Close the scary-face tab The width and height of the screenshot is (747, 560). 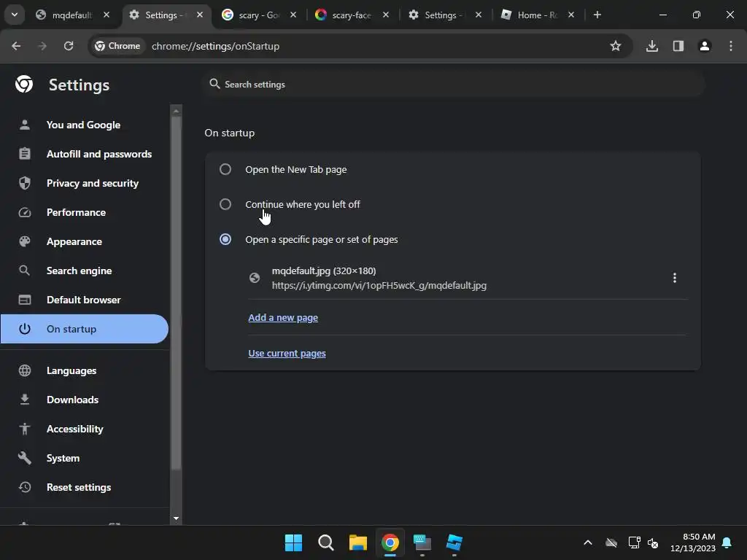pos(386,15)
